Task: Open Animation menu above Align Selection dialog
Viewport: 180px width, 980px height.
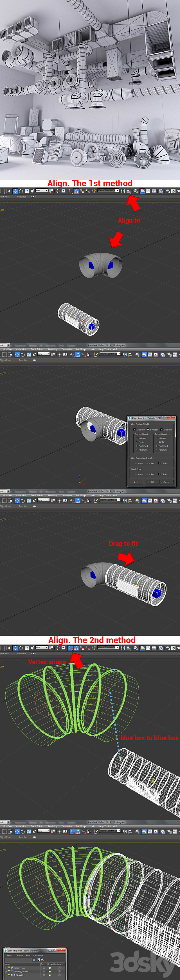Action: pos(21,349)
